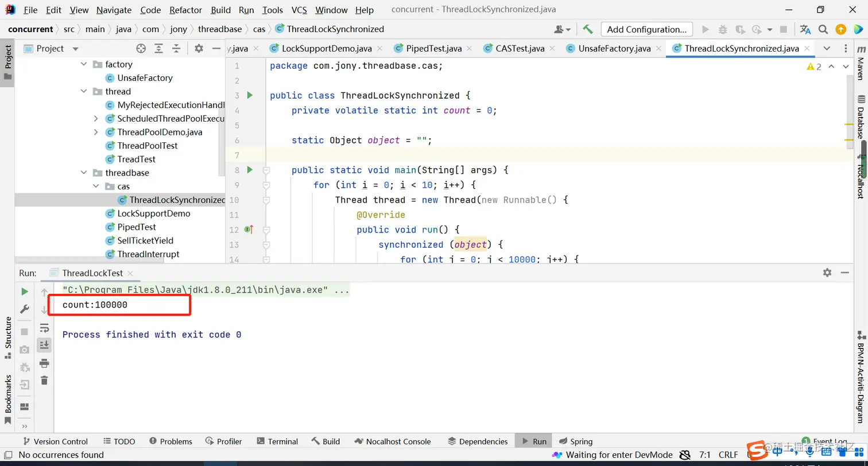The width and height of the screenshot is (868, 466).
Task: Open the Navigate menu
Action: [x=114, y=10]
